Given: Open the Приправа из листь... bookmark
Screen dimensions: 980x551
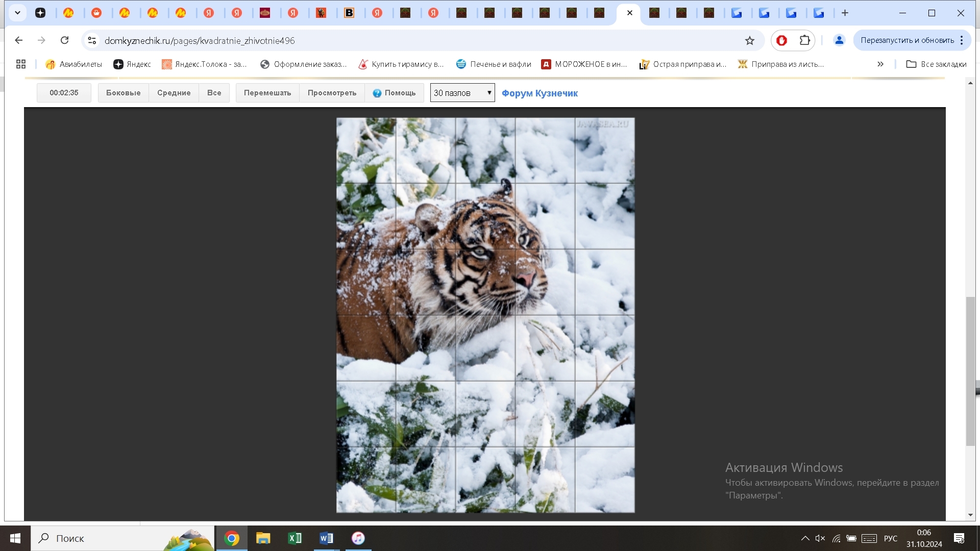Looking at the screenshot, I should 781,64.
